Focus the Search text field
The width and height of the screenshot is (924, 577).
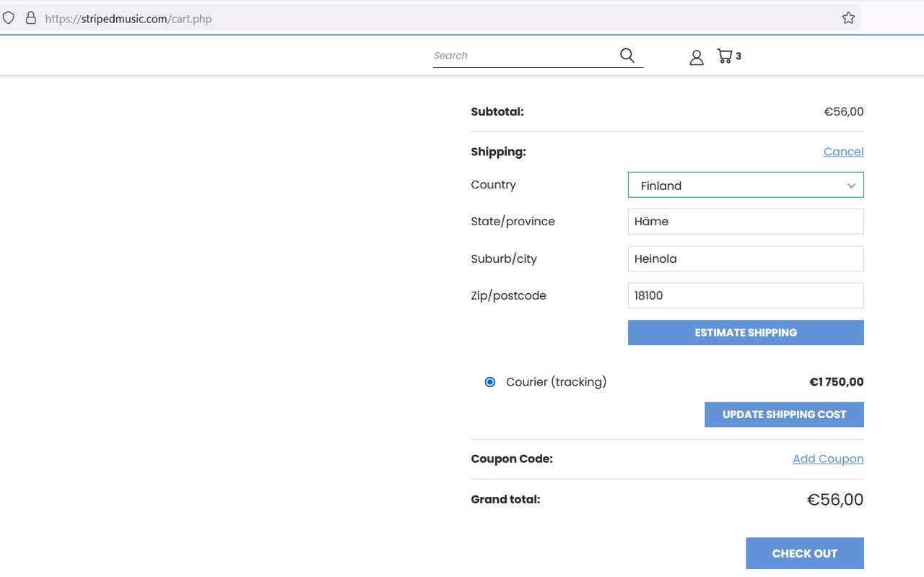pyautogui.click(x=523, y=56)
